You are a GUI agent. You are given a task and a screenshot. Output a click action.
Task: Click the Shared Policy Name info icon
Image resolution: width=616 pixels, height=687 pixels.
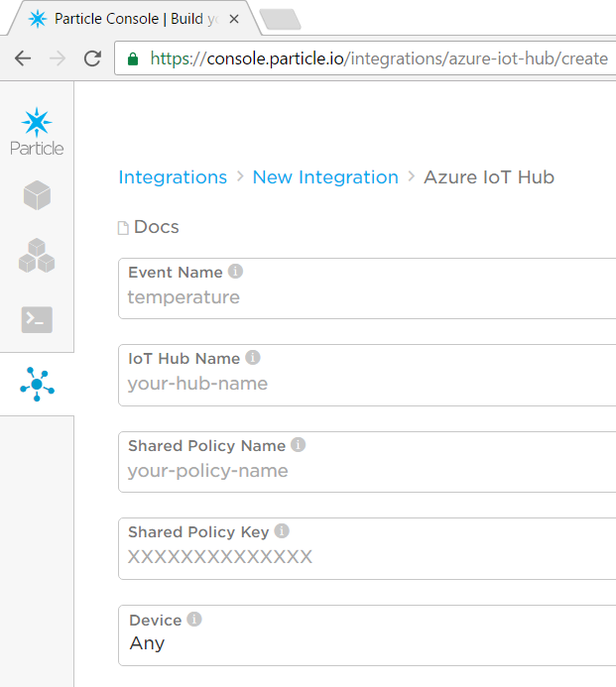click(x=299, y=445)
